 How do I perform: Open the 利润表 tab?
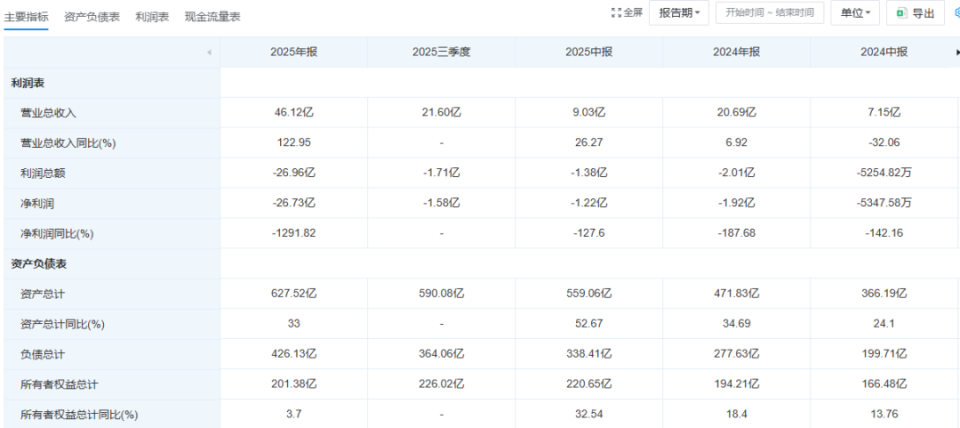[x=152, y=17]
